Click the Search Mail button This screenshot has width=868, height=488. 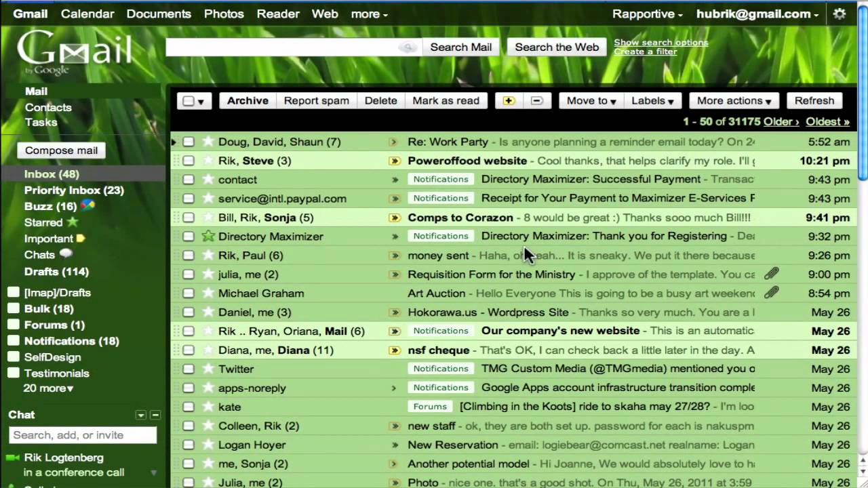(x=460, y=47)
